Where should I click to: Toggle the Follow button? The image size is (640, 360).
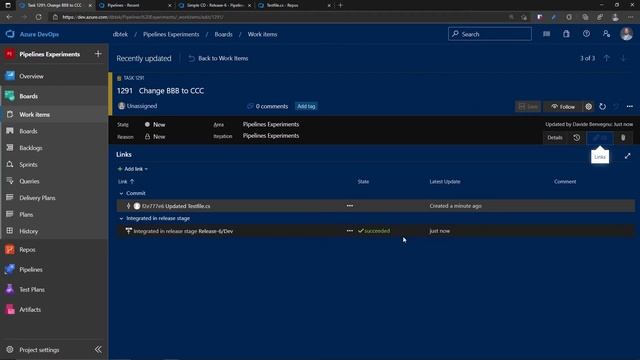pos(563,107)
